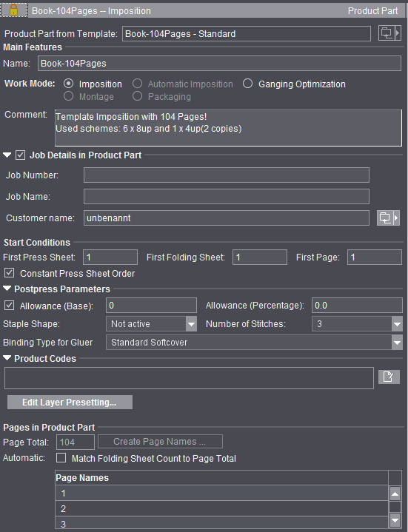Toggle the Allowance (Base) checkbox

click(9, 306)
